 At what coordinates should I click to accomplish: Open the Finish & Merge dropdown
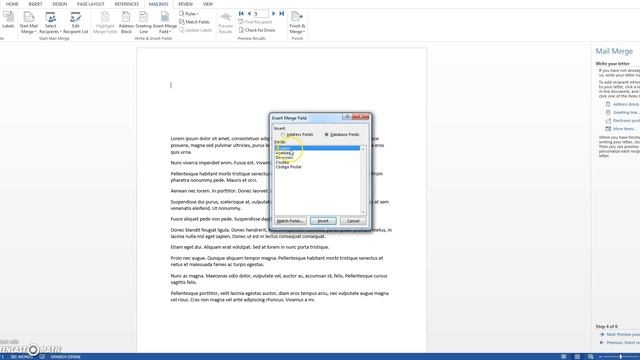(x=297, y=22)
